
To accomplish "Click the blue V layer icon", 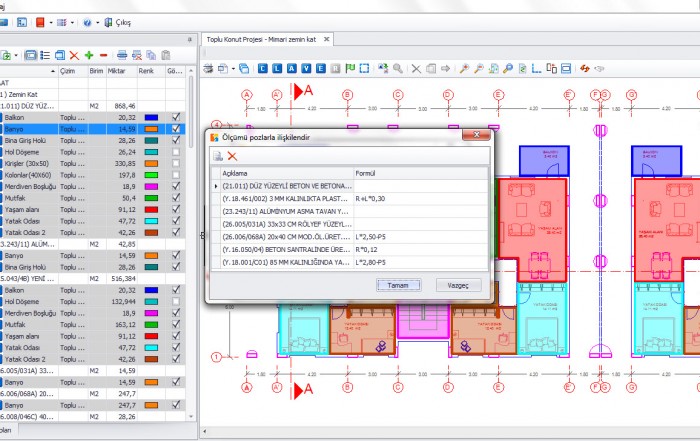I will pos(307,68).
